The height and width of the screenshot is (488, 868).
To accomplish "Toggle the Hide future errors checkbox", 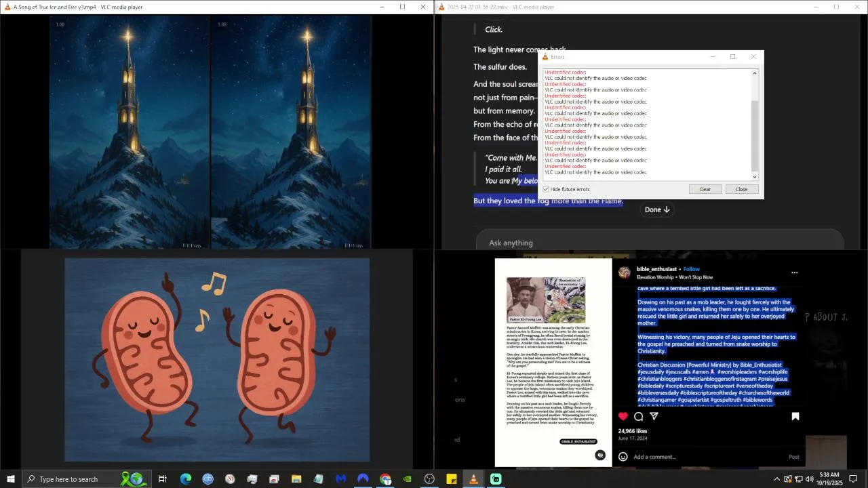I will (546, 189).
